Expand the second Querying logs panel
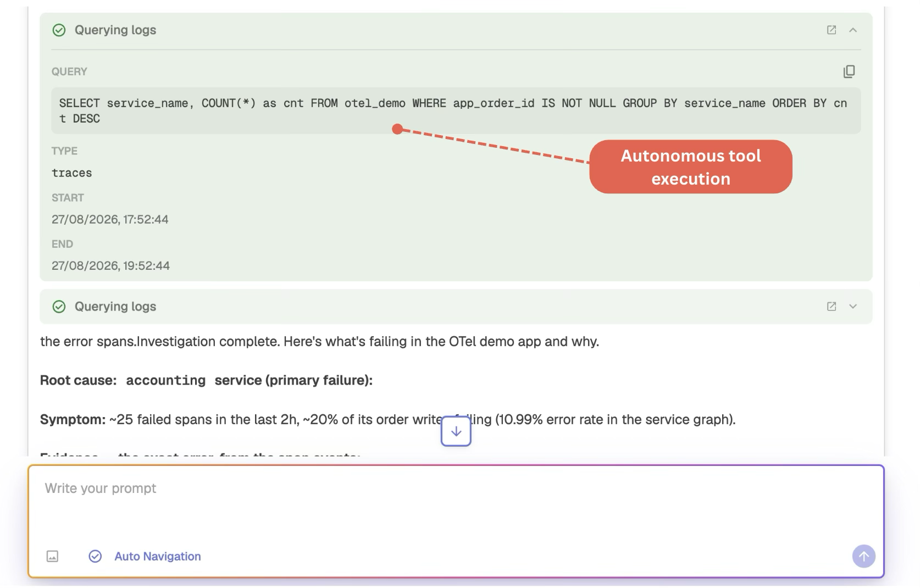 pos(853,307)
